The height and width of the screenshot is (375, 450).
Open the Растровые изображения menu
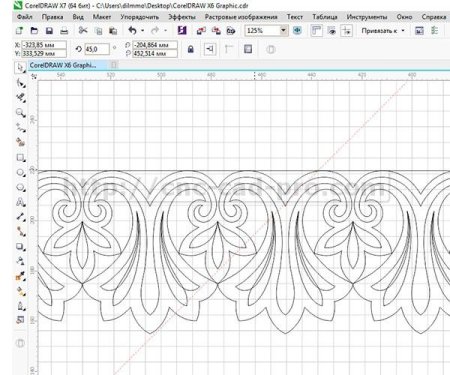pos(241,17)
